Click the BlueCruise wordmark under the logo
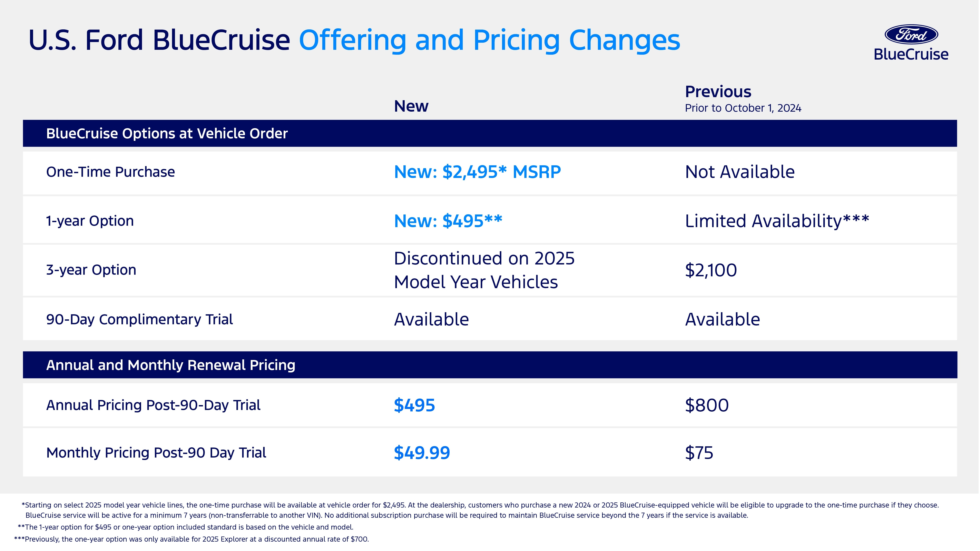 (911, 54)
